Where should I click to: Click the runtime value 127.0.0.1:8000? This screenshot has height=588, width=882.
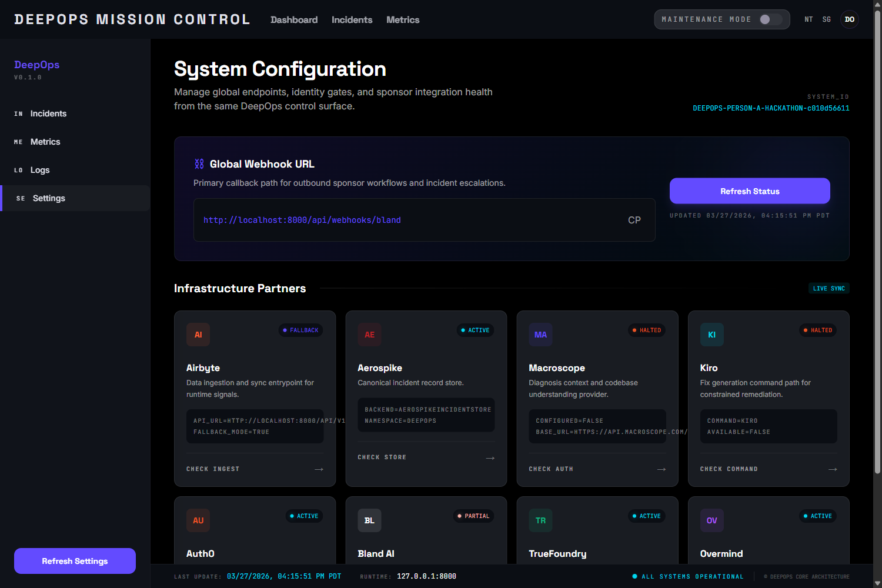(x=426, y=576)
